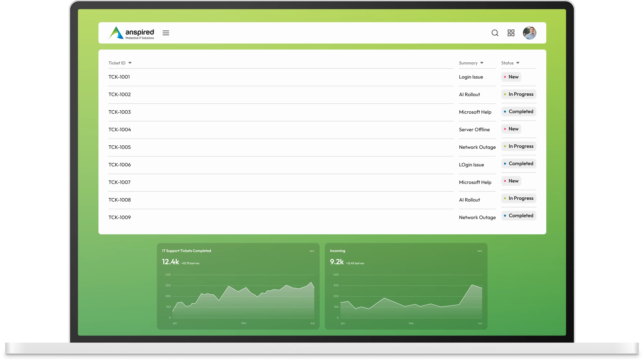Click the In Progress badge on TCK-1005
The width and height of the screenshot is (644, 360).
(518, 146)
